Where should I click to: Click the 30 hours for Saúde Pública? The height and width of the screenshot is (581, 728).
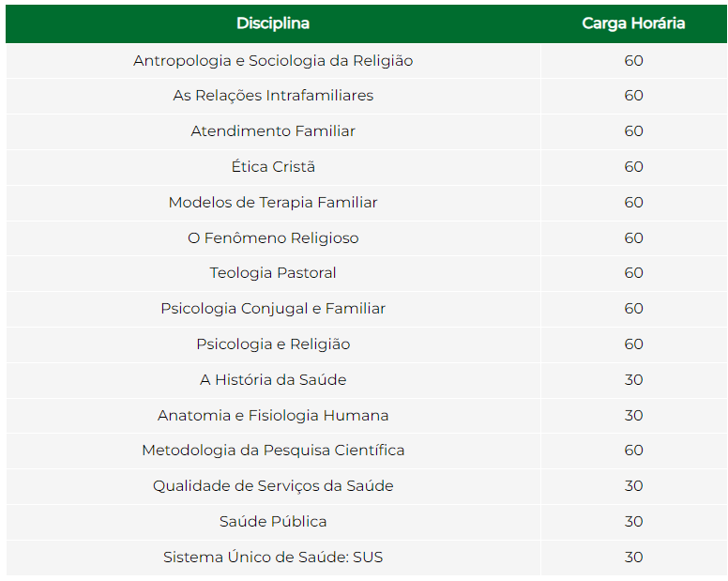[633, 522]
